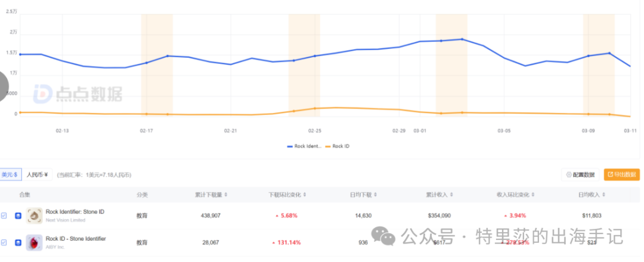The image size is (644, 262).
Task: Click blue store icon beside Rock Identifier: Stone ID
Action: [x=18, y=215]
